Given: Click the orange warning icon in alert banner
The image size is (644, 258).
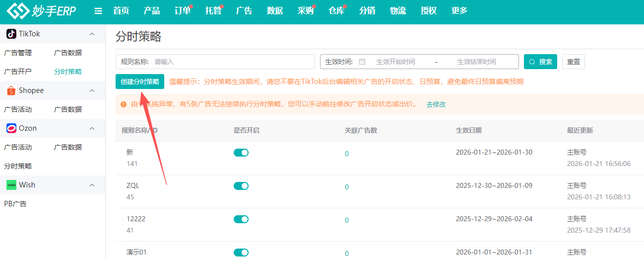Looking at the screenshot, I should (124, 104).
